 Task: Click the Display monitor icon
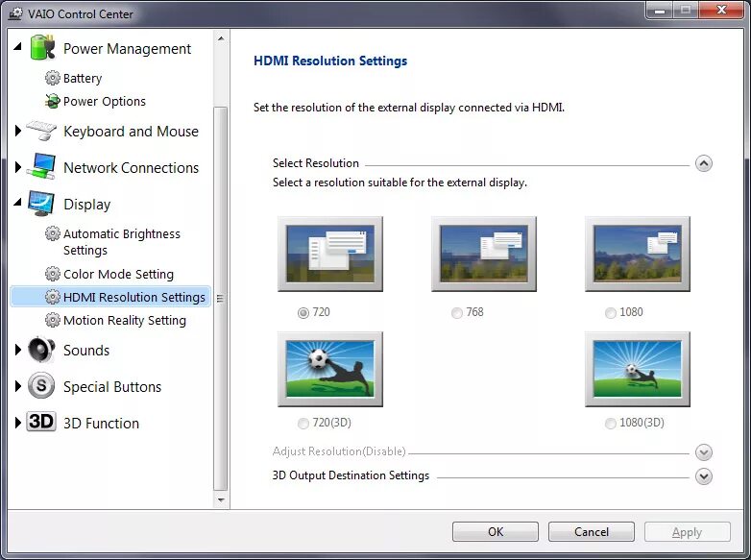41,203
